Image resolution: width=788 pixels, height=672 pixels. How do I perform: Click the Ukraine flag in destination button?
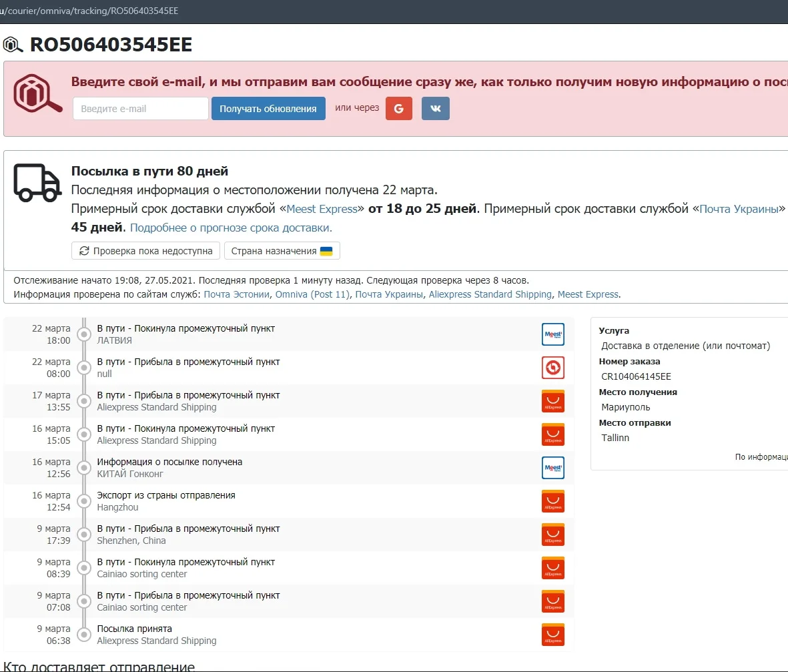point(326,251)
